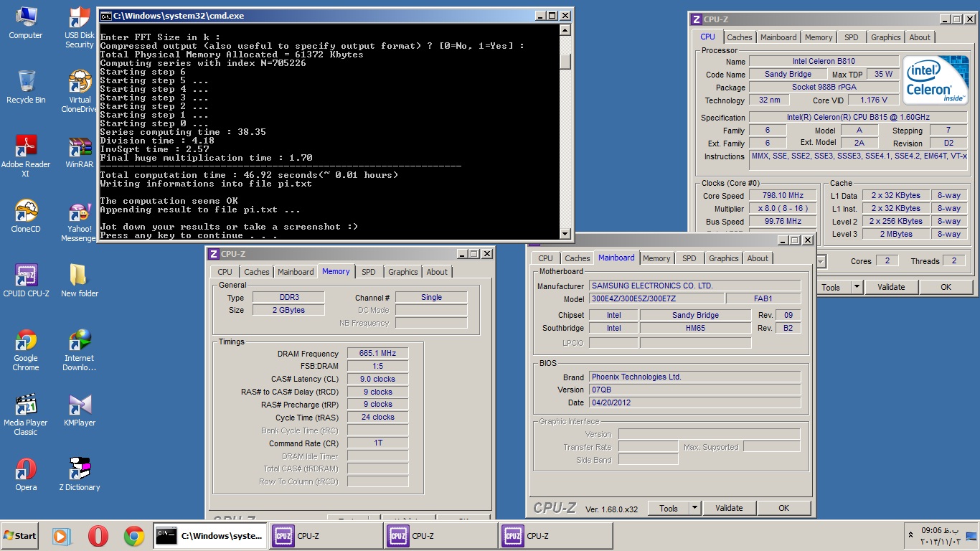Select the Virtual CloneDrive desktop icon
980x551 pixels.
[80, 91]
